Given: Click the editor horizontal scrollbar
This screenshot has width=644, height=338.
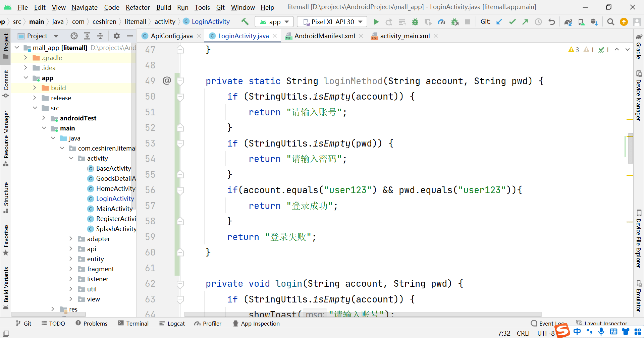Looking at the screenshot, I should [x=363, y=314].
